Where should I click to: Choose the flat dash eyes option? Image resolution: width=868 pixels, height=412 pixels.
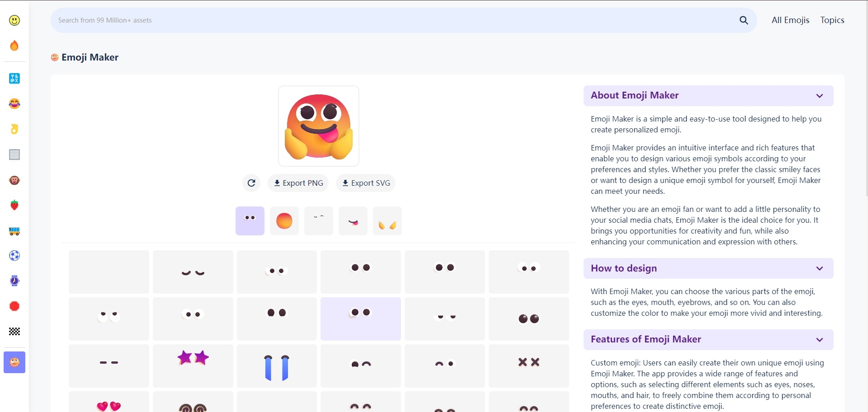pos(109,366)
